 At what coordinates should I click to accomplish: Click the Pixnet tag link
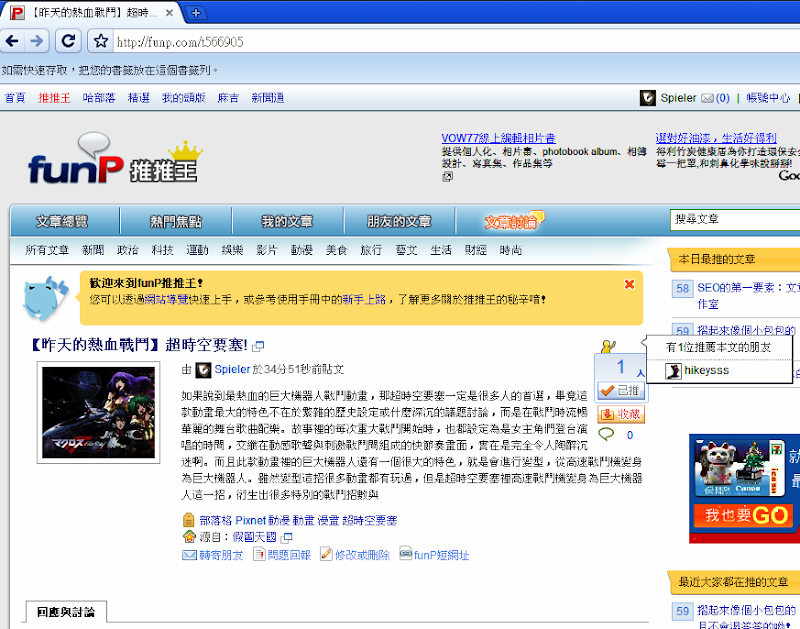[x=251, y=520]
